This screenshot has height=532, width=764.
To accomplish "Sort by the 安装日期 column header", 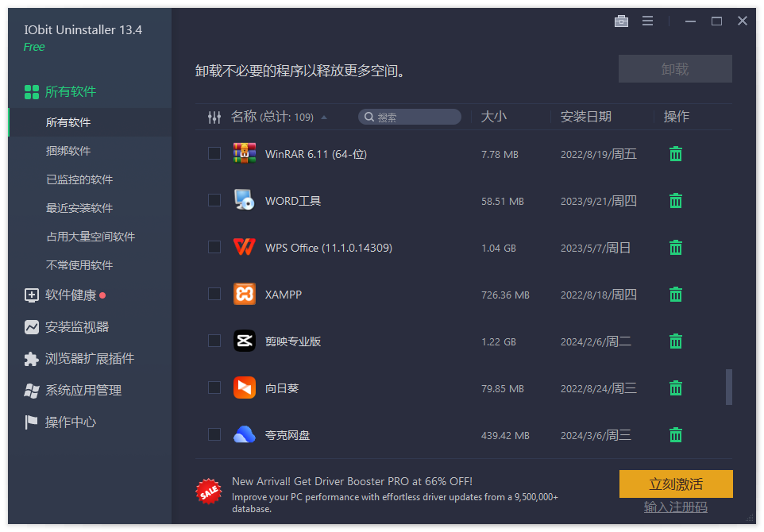I will pyautogui.click(x=585, y=117).
